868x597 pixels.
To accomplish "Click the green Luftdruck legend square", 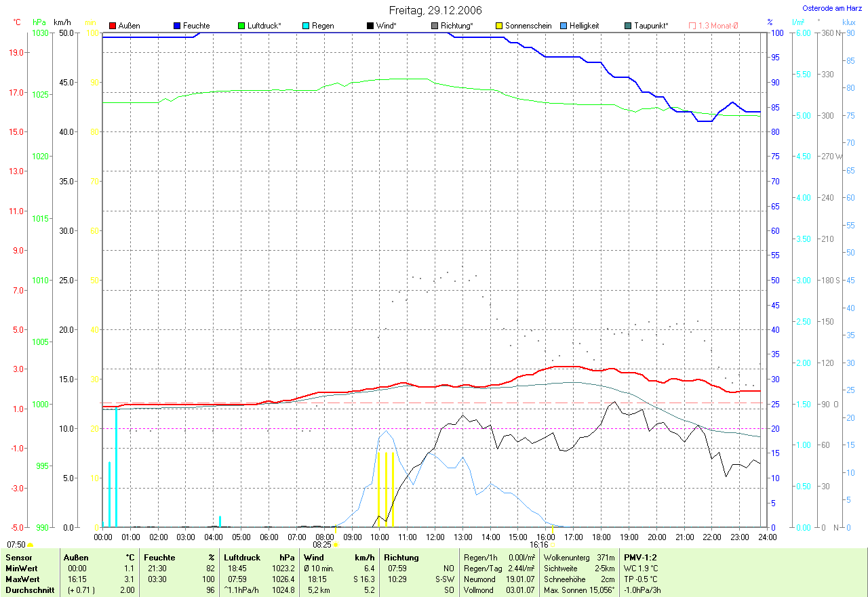I will click(x=241, y=26).
